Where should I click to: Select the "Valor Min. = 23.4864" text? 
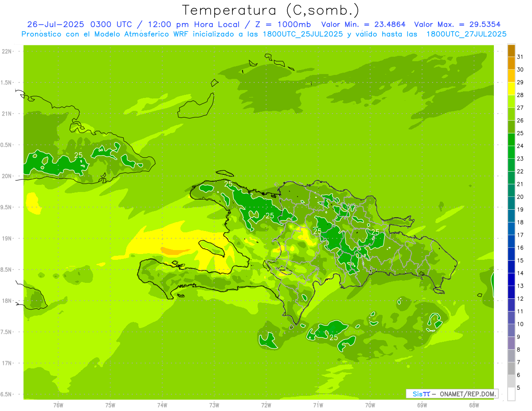point(364,24)
